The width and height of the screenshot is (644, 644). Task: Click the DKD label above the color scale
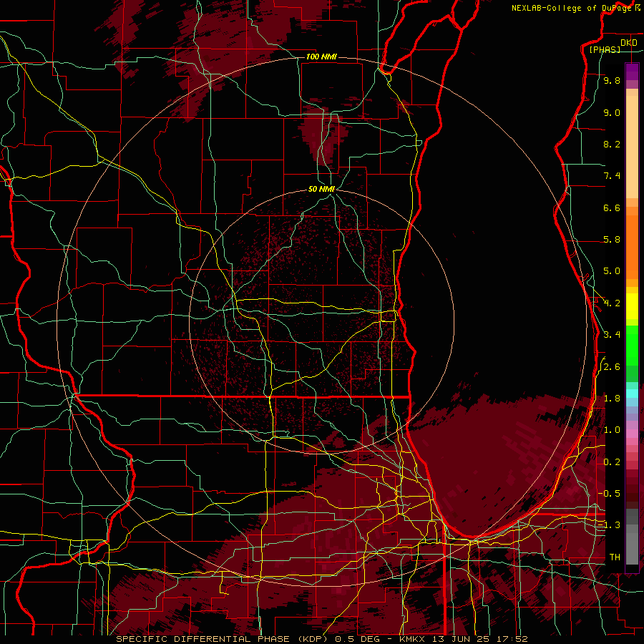(x=628, y=43)
